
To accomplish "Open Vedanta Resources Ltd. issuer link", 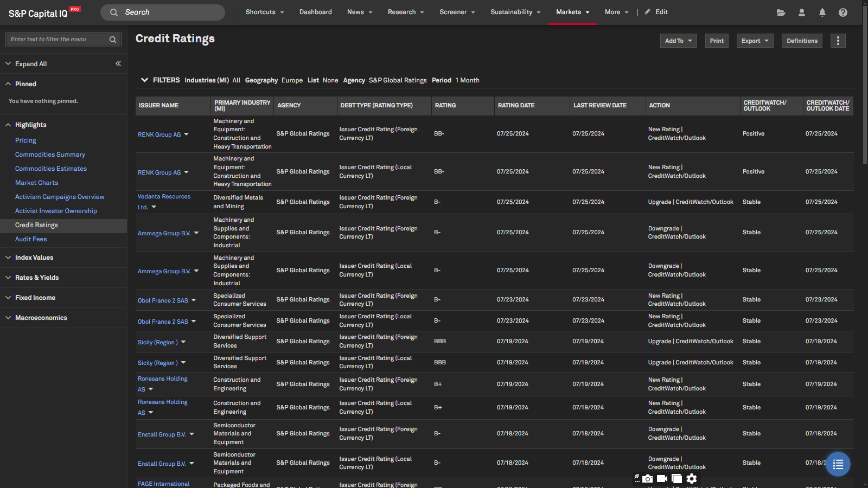I will [164, 197].
